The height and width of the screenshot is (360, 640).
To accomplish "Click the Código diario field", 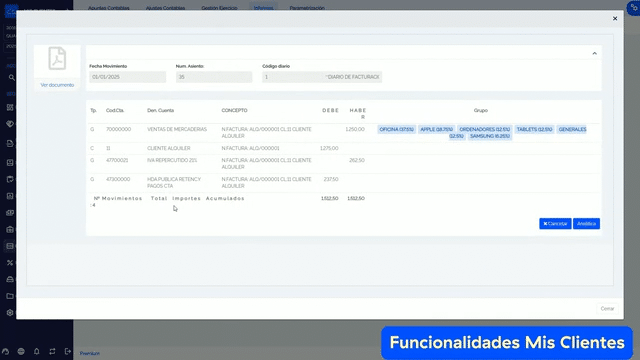I will [322, 77].
